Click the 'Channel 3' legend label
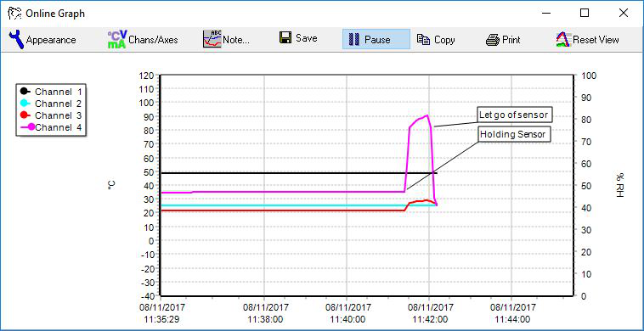Image resolution: width=644 pixels, height=331 pixels. [59, 115]
